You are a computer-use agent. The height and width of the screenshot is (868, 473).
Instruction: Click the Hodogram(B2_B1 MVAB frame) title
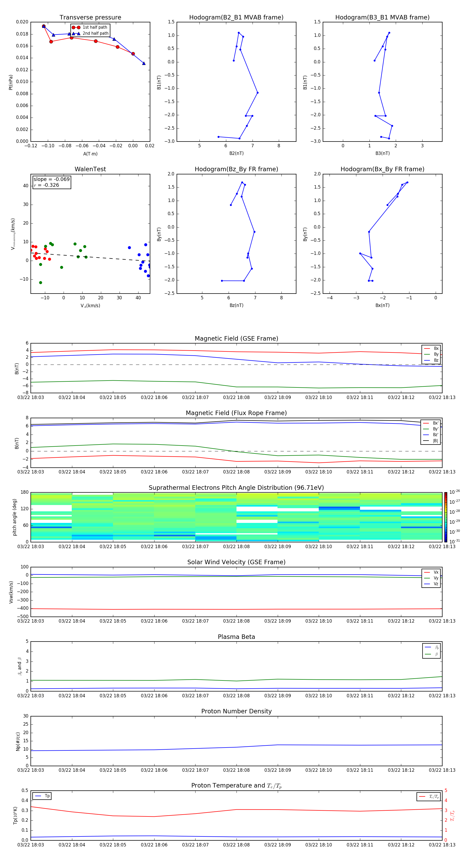coord(236,18)
